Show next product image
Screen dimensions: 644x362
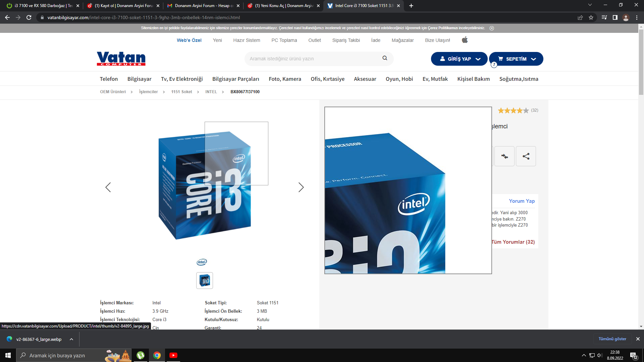point(301,187)
